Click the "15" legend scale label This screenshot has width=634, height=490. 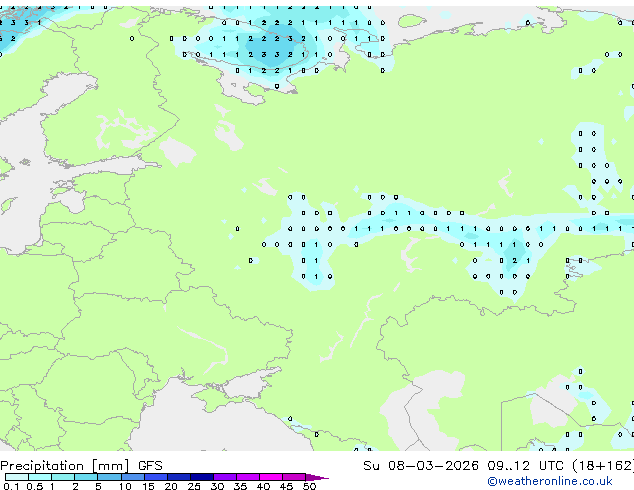tap(148, 486)
